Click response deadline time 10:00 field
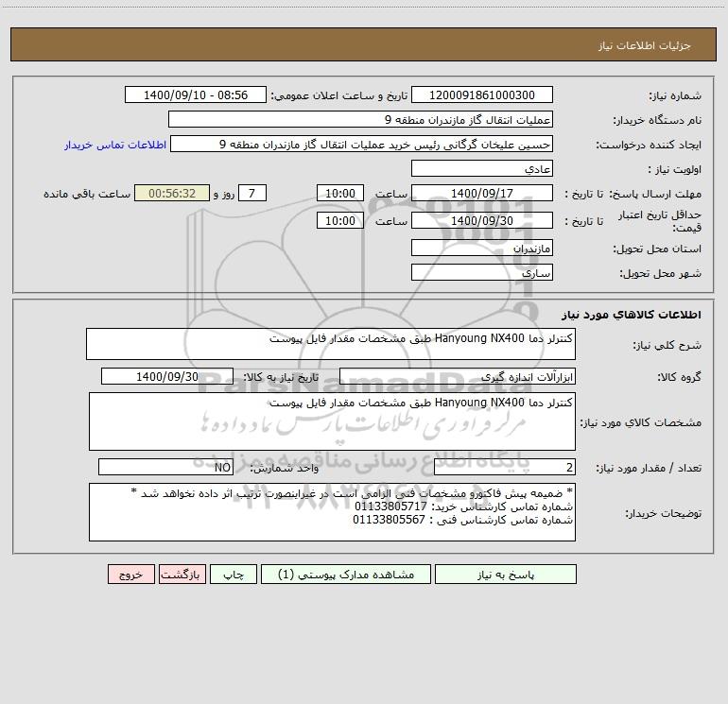Viewport: 728px width, 704px height. click(339, 193)
